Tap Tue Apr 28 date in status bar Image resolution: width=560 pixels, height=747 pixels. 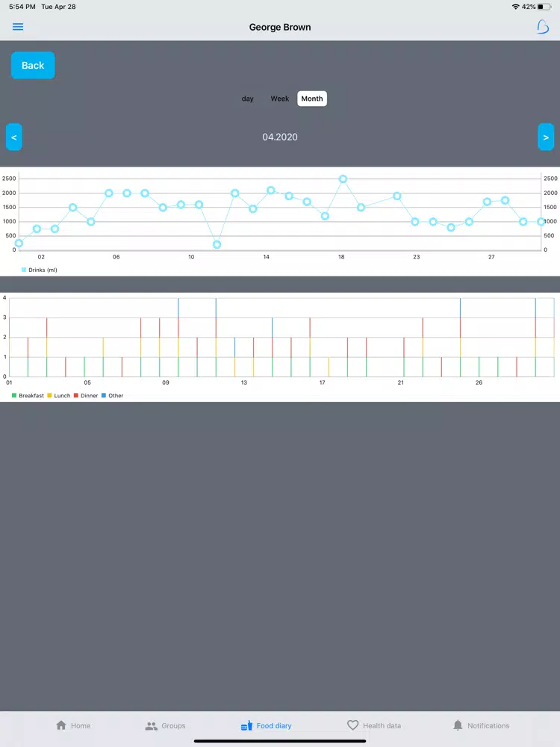[x=58, y=7]
